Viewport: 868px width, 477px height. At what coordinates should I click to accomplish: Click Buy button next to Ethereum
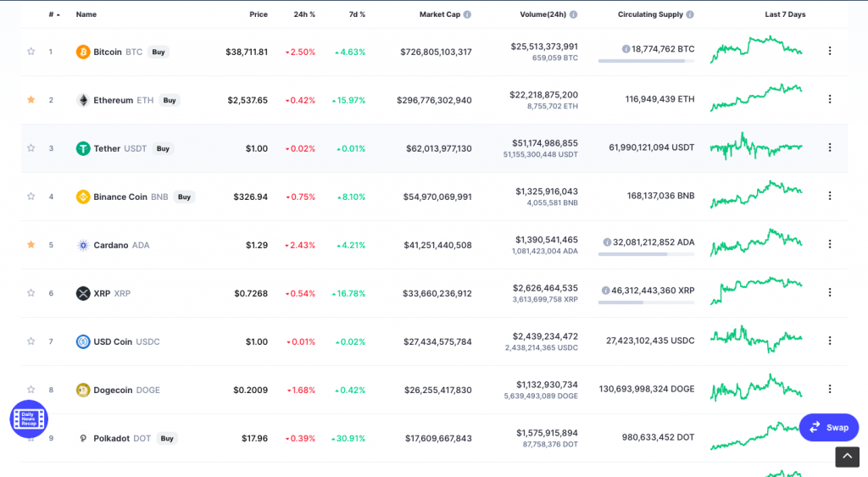(x=170, y=100)
